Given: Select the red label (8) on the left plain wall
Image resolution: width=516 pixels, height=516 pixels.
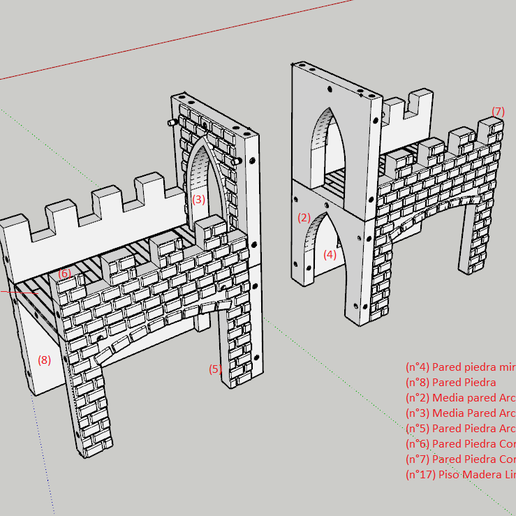Looking at the screenshot, I should point(44,360).
